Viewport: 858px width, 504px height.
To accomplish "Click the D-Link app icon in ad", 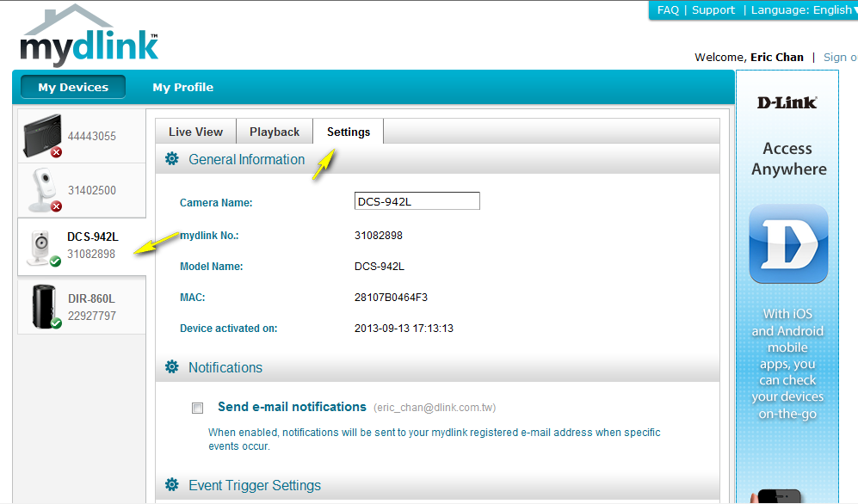I will pyautogui.click(x=787, y=244).
